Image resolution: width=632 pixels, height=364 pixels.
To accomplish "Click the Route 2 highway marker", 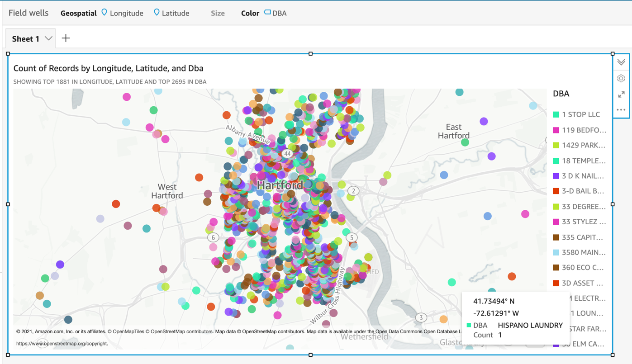I will click(x=353, y=191).
